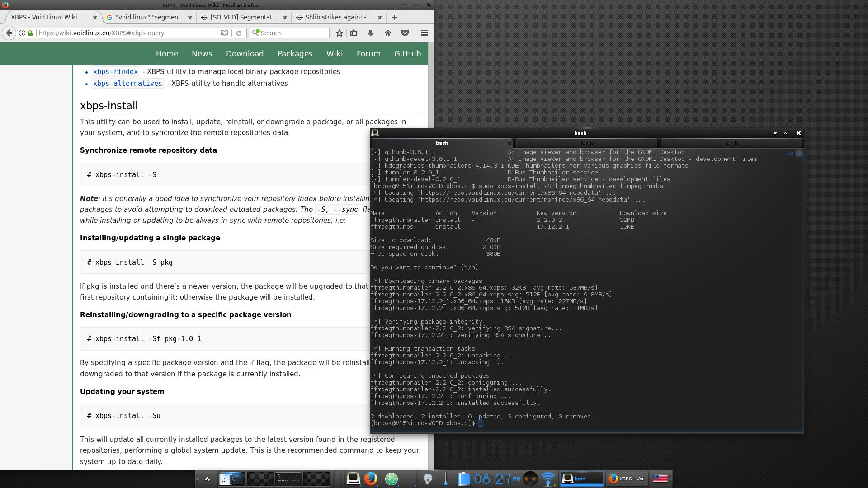Close the "void linux" "segmen..." Google tab
868x488 pixels.
(x=190, y=18)
